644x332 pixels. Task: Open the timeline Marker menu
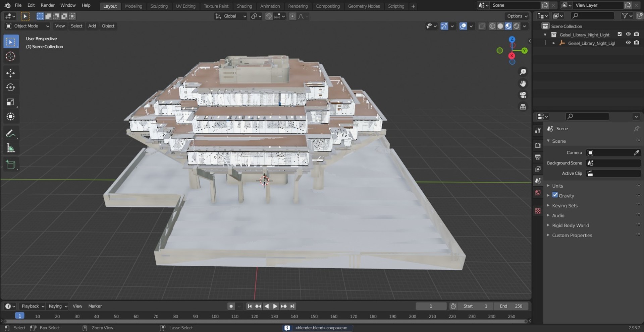coord(95,306)
